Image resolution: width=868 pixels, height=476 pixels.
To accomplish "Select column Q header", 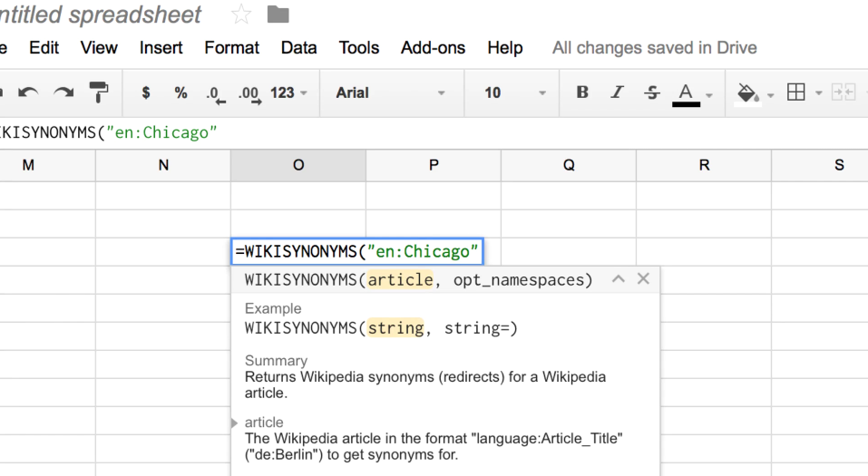I will pyautogui.click(x=569, y=165).
